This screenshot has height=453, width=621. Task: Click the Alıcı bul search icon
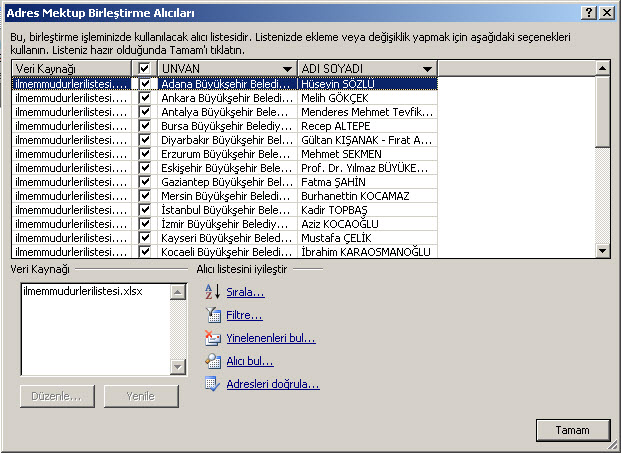213,361
